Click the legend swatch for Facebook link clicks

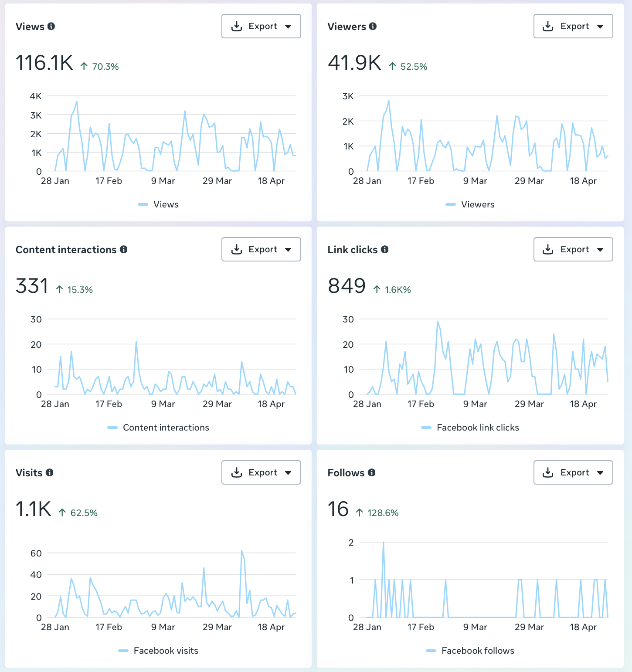click(x=426, y=428)
